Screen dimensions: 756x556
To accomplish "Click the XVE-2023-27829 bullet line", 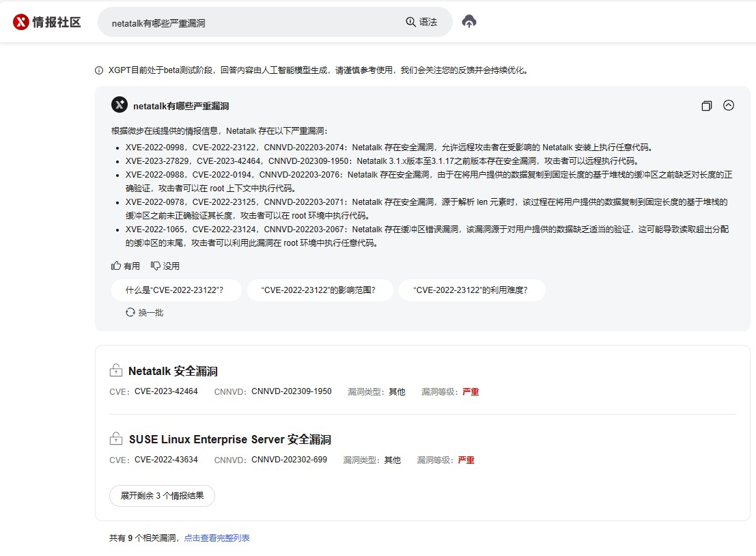I will click(383, 161).
